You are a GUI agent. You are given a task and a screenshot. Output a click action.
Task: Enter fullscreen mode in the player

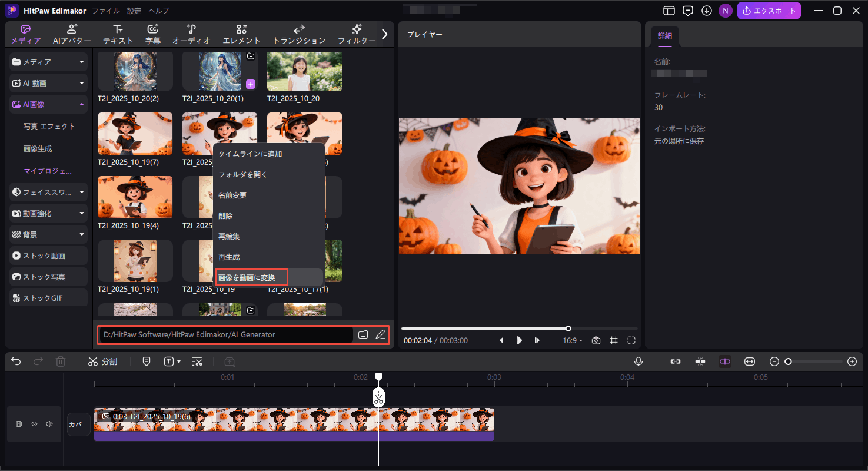(631, 340)
